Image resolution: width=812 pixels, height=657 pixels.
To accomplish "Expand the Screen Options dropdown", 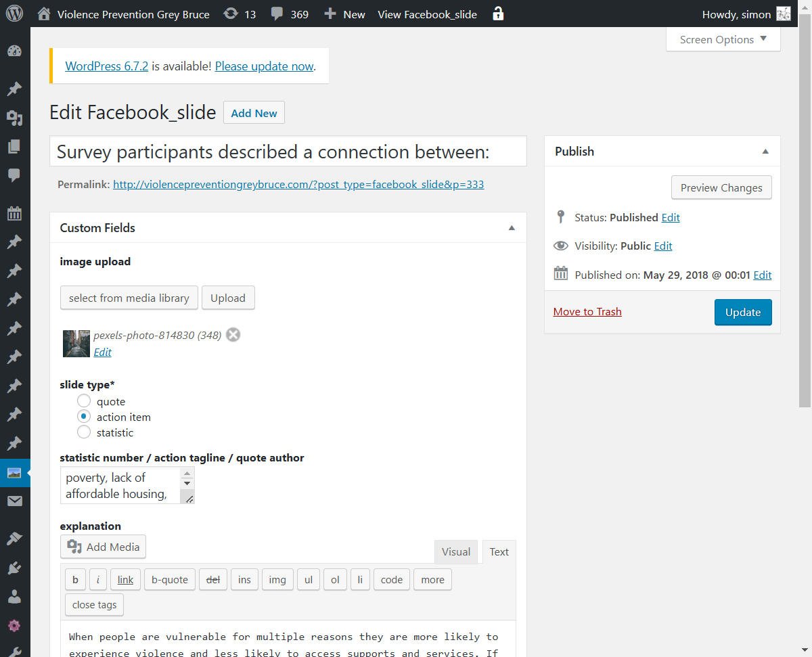I will 723,39.
